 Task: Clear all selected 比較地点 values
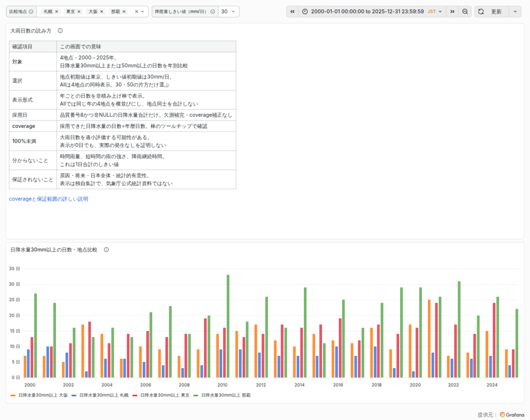pyautogui.click(x=137, y=11)
